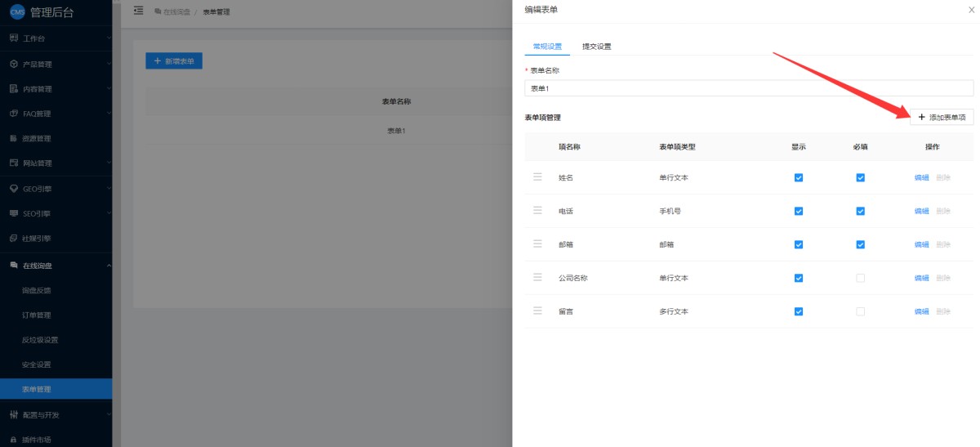
Task: Expand GEO引擎 with its chevron
Action: (109, 189)
